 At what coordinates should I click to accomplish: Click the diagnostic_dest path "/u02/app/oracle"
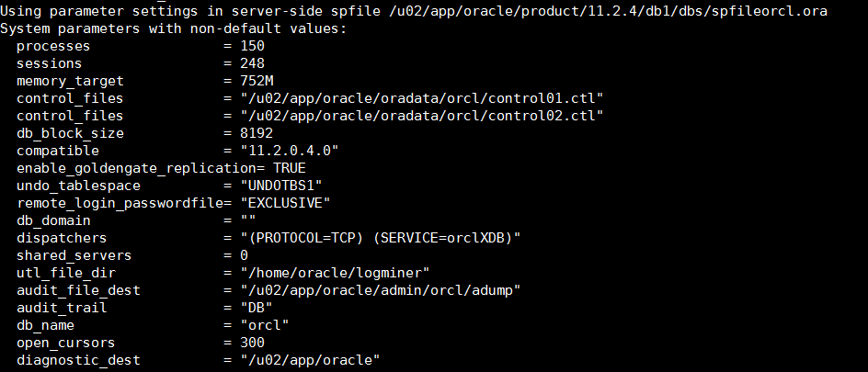(310, 360)
